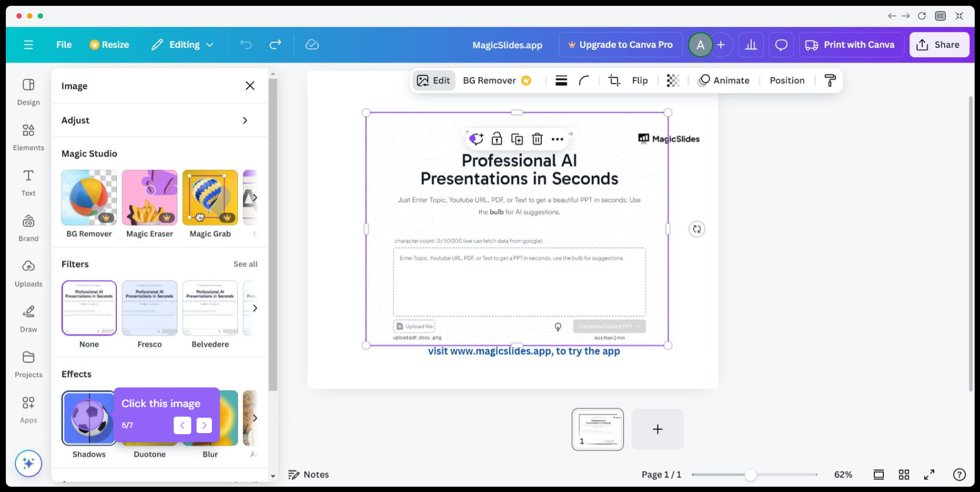Select the BG Remover Magic Studio thumbnail

pos(89,197)
